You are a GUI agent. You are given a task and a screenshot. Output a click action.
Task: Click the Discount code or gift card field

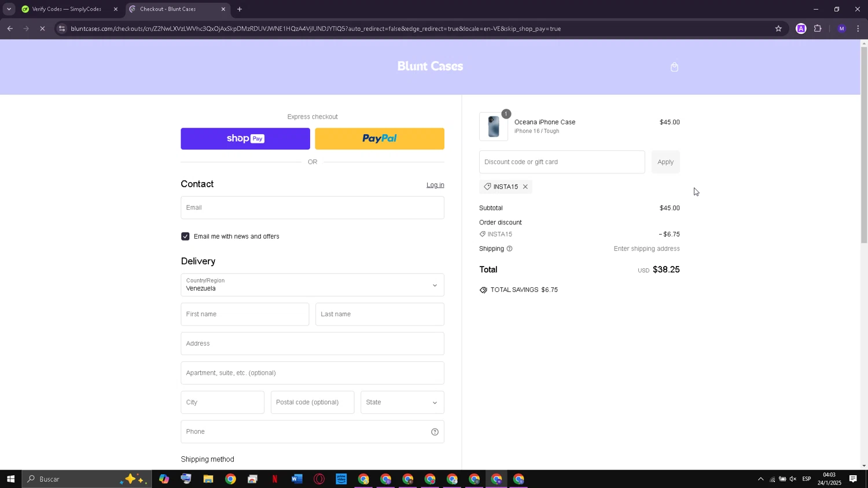562,162
